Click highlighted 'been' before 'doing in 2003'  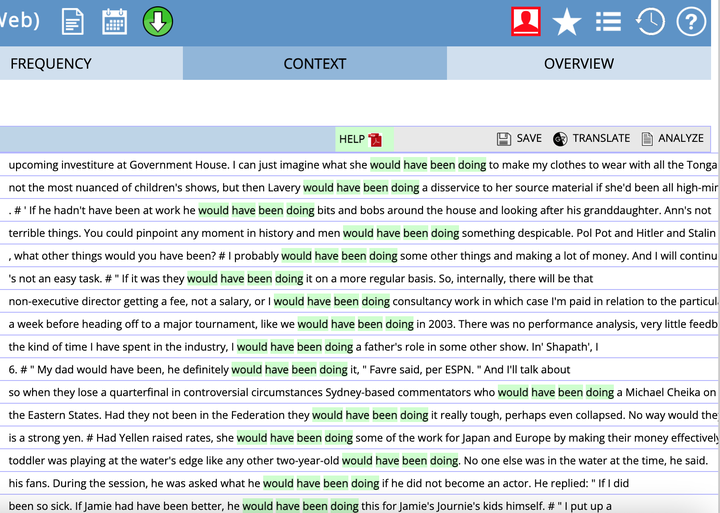point(370,324)
